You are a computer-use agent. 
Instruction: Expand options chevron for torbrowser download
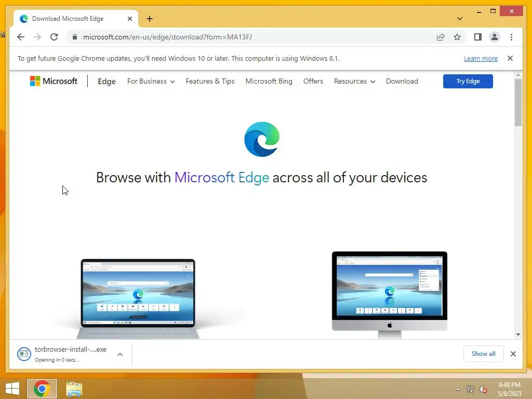click(120, 354)
